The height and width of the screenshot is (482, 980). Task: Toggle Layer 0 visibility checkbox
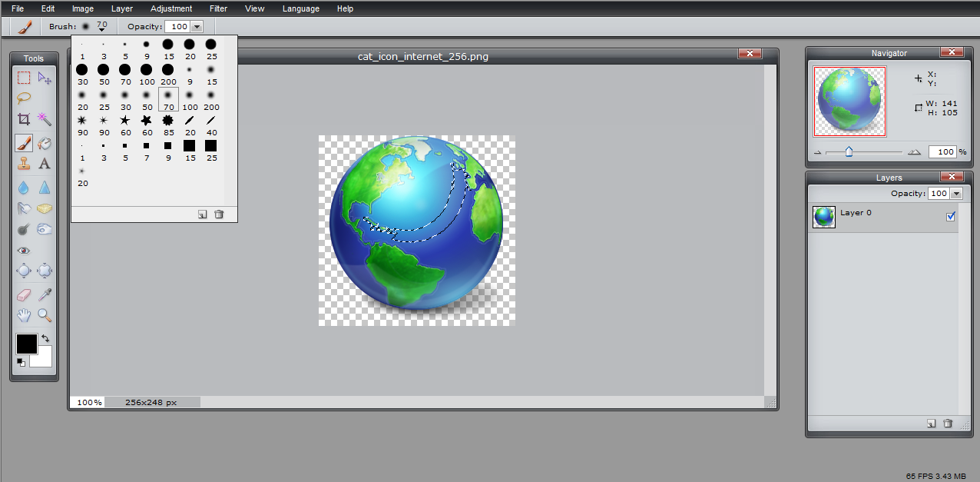(951, 217)
